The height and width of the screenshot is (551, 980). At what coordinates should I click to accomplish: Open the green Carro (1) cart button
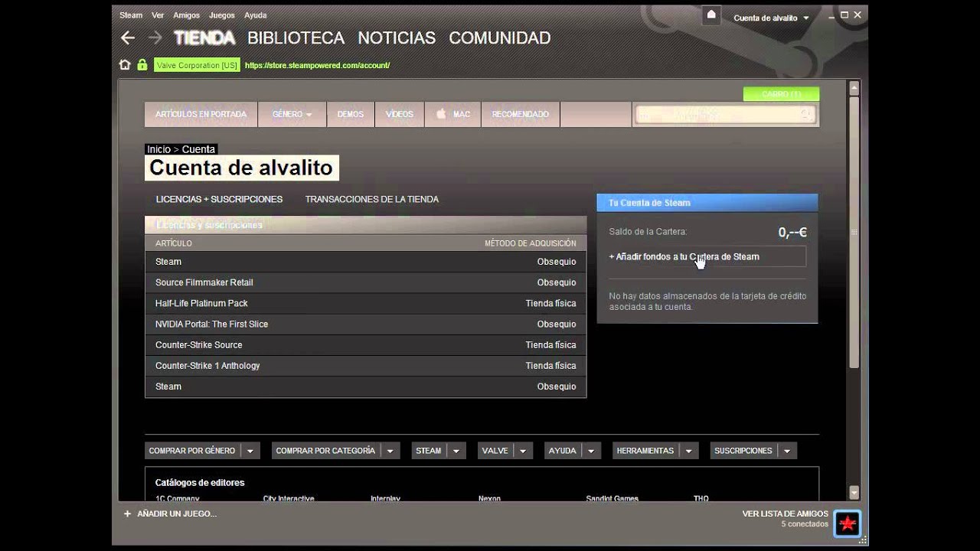click(x=781, y=94)
